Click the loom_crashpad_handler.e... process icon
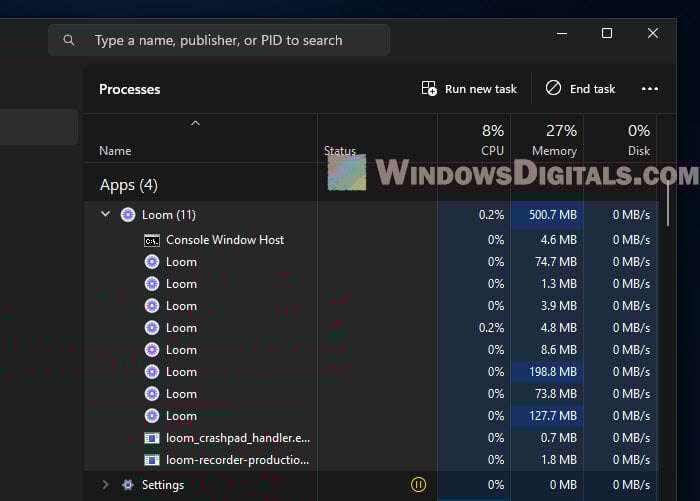The height and width of the screenshot is (501, 700). point(152,438)
